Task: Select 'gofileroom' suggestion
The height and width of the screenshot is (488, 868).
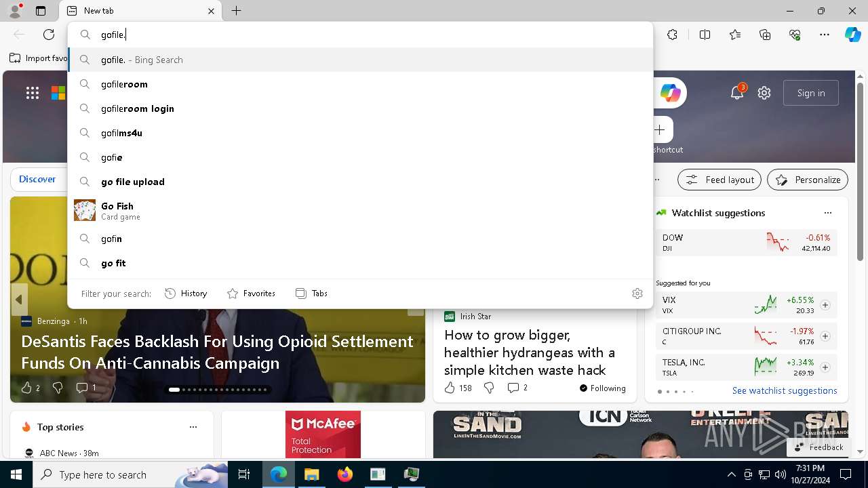Action: pyautogui.click(x=360, y=84)
